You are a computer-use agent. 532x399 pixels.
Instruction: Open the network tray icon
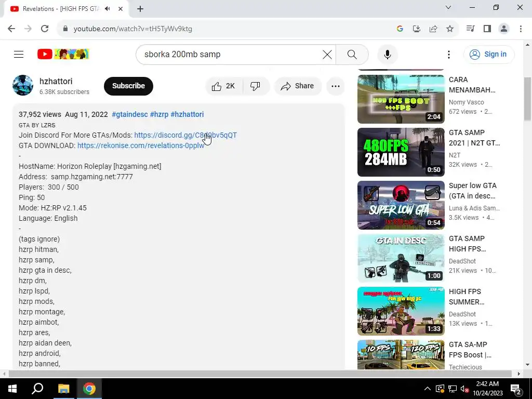tap(453, 389)
